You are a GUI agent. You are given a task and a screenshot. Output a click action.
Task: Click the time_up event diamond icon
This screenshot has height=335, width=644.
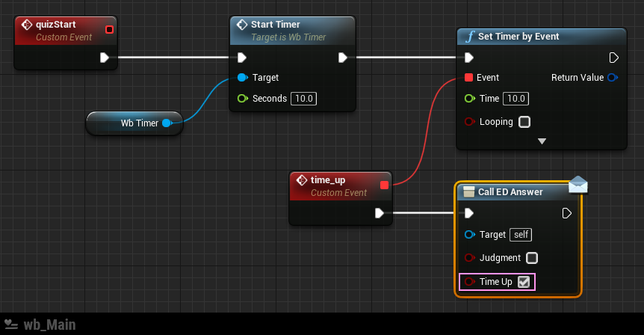pos(302,180)
